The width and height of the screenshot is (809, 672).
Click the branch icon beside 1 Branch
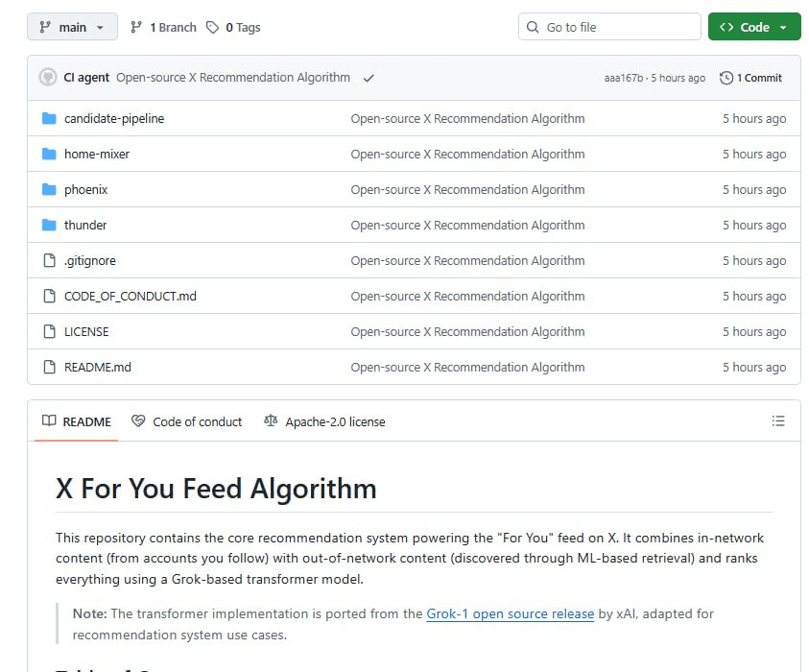tap(136, 27)
